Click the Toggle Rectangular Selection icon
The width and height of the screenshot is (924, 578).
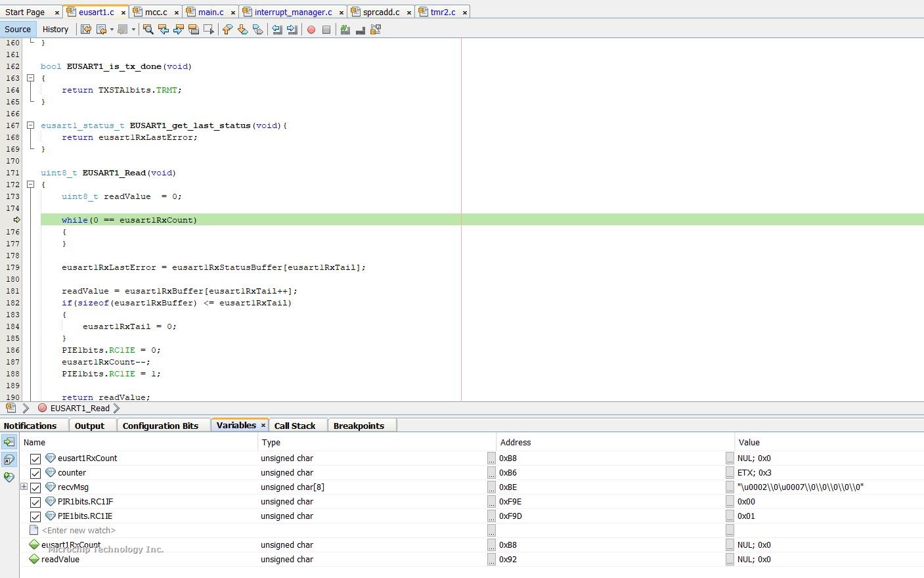[209, 30]
